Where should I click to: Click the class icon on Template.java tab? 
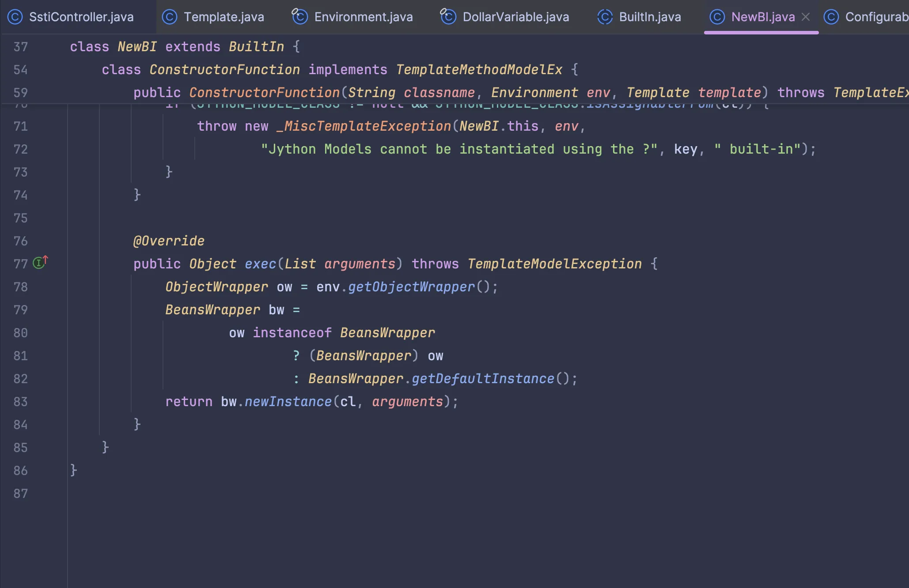[x=170, y=17]
